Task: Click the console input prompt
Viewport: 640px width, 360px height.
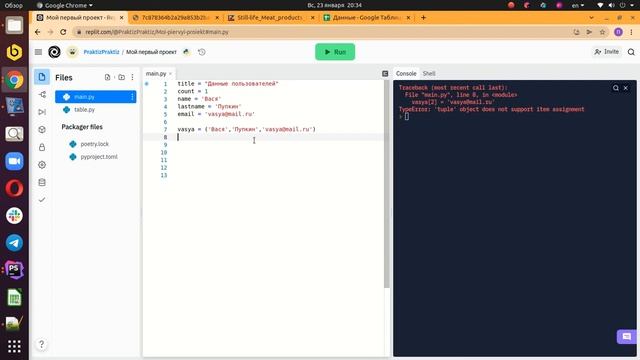Action: pyautogui.click(x=407, y=117)
